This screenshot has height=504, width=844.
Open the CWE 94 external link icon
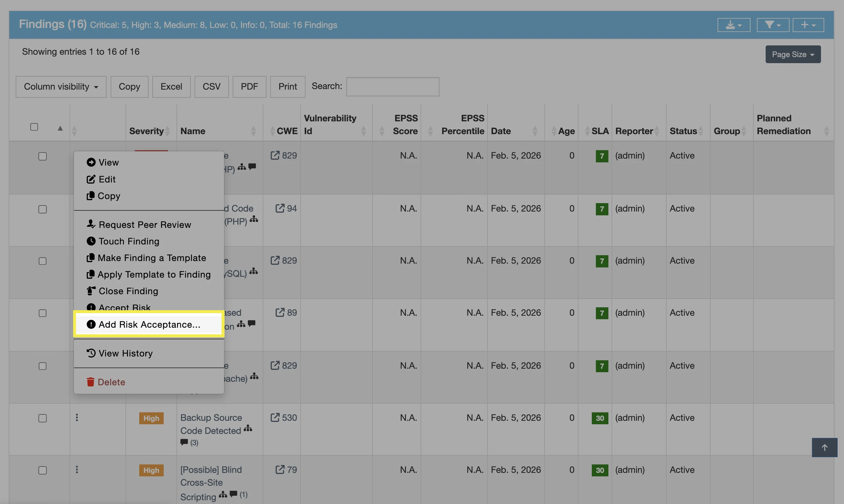pos(279,208)
